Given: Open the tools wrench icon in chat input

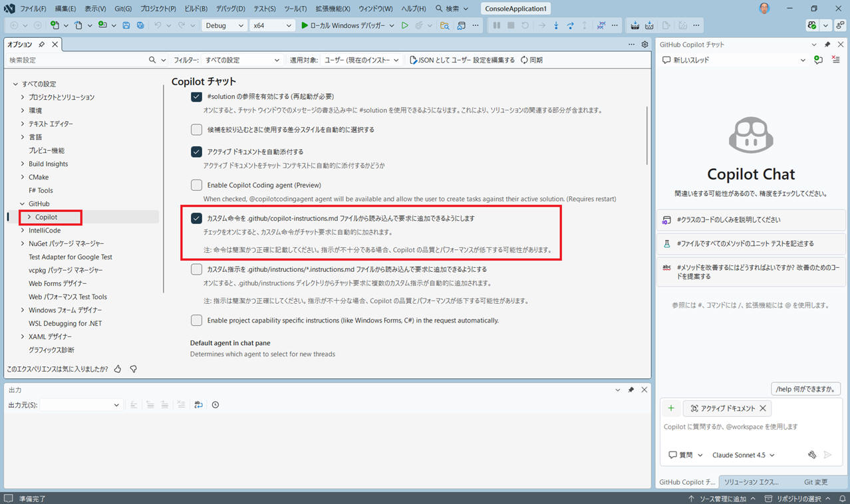Looking at the screenshot, I should click(x=811, y=455).
